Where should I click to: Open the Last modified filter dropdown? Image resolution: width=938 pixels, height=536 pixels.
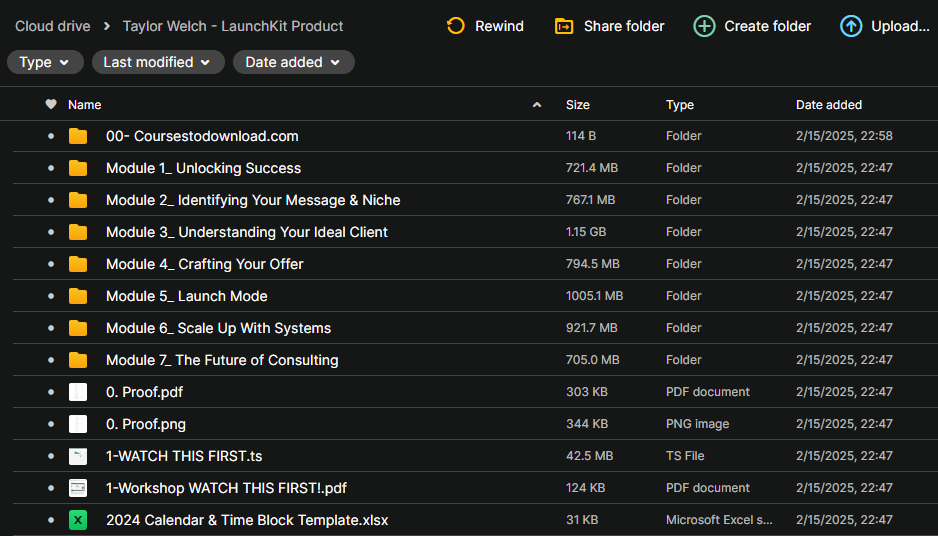[x=158, y=62]
